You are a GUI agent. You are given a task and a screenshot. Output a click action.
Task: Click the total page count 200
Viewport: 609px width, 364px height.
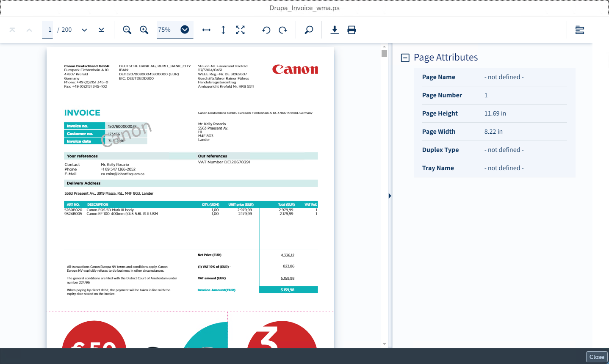[66, 30]
